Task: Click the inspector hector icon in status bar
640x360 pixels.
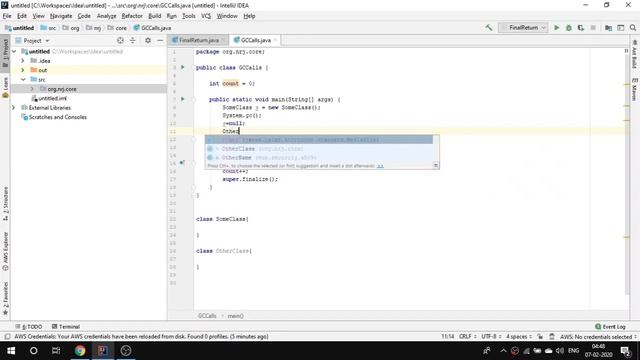Action: point(552,337)
